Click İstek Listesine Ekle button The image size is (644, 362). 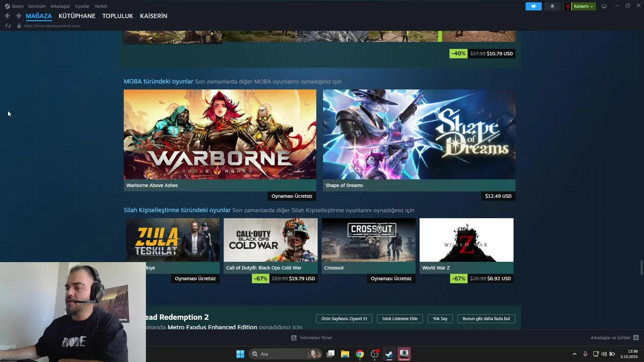(x=400, y=319)
